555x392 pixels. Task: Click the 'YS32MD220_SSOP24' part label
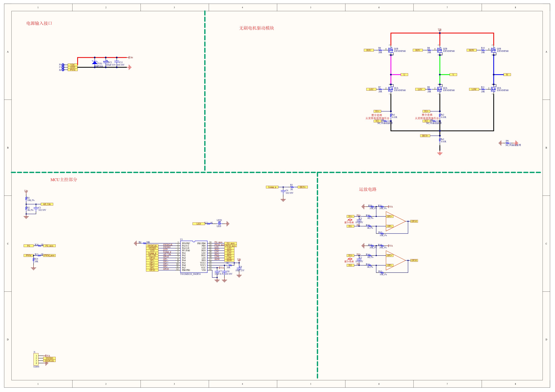190,274
